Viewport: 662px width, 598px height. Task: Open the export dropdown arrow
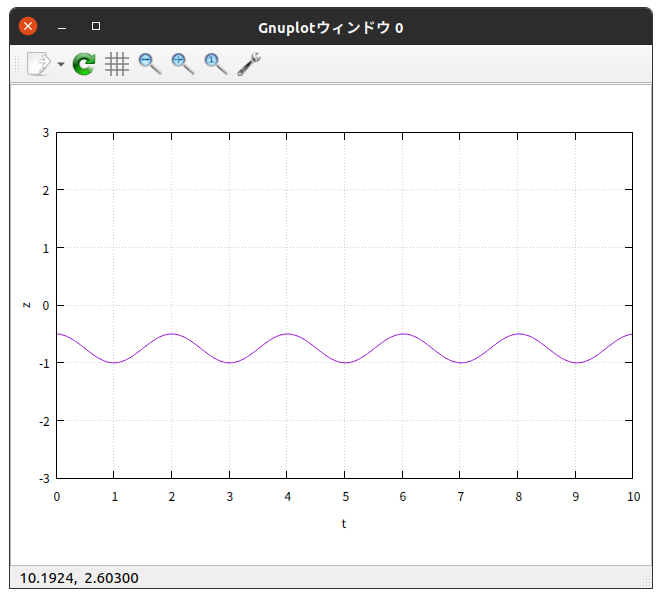[x=61, y=64]
